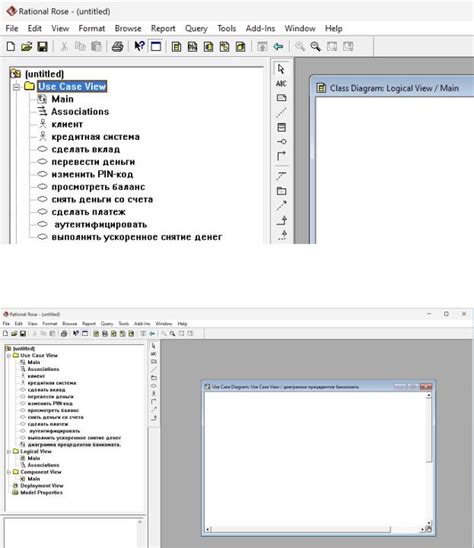Pick the Package tool in lower window toolbox
Screen dimensions: 474x548
pos(153,378)
